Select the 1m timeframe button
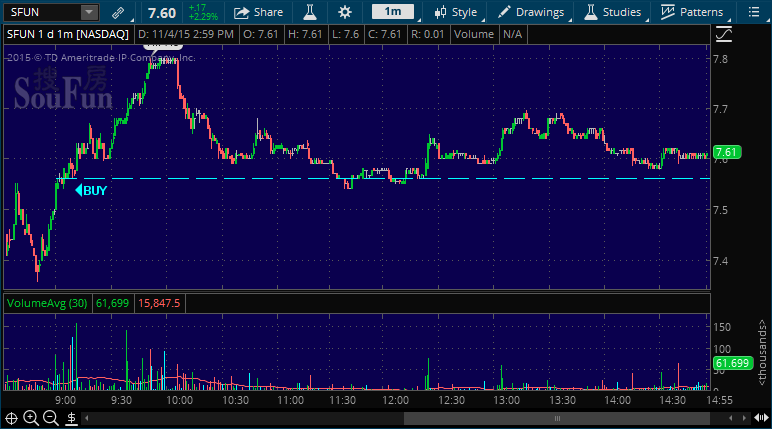This screenshot has width=772, height=429. [x=393, y=12]
